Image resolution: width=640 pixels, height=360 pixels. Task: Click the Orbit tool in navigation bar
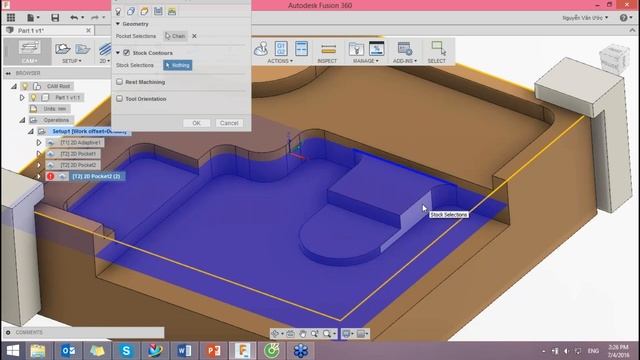(275, 333)
